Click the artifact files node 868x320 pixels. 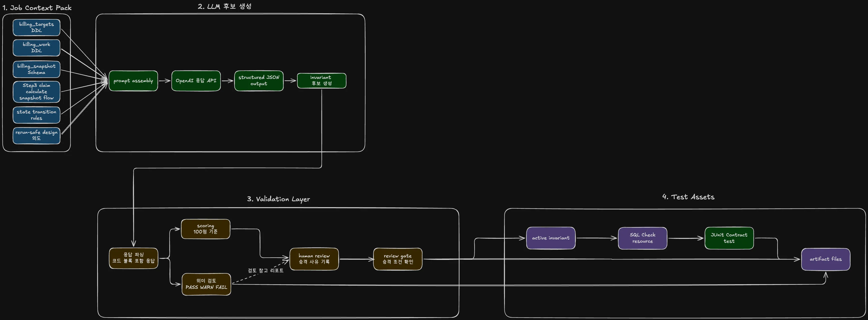pyautogui.click(x=826, y=259)
